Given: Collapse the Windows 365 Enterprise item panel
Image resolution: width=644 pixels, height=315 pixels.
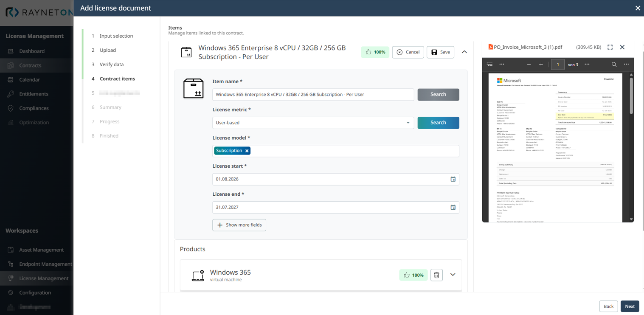Looking at the screenshot, I should (x=464, y=52).
